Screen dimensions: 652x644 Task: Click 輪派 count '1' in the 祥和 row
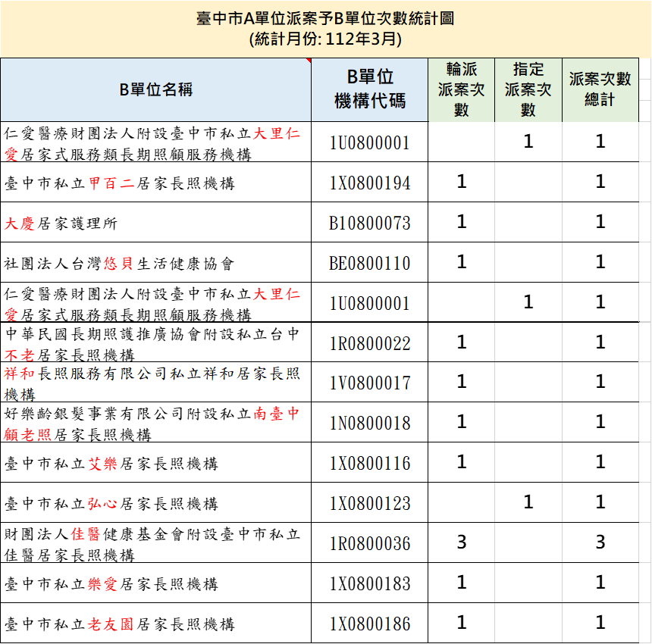coord(462,381)
